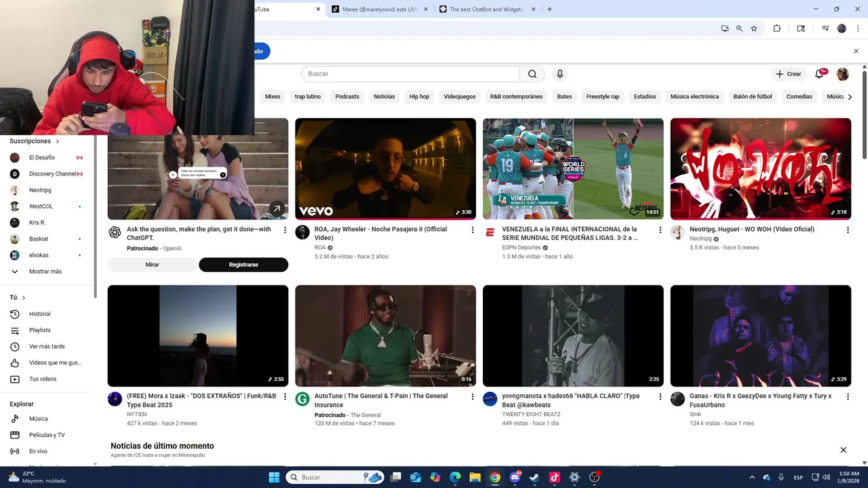The image size is (868, 488).
Task: Open the ROA channel avatar
Action: [x=302, y=232]
